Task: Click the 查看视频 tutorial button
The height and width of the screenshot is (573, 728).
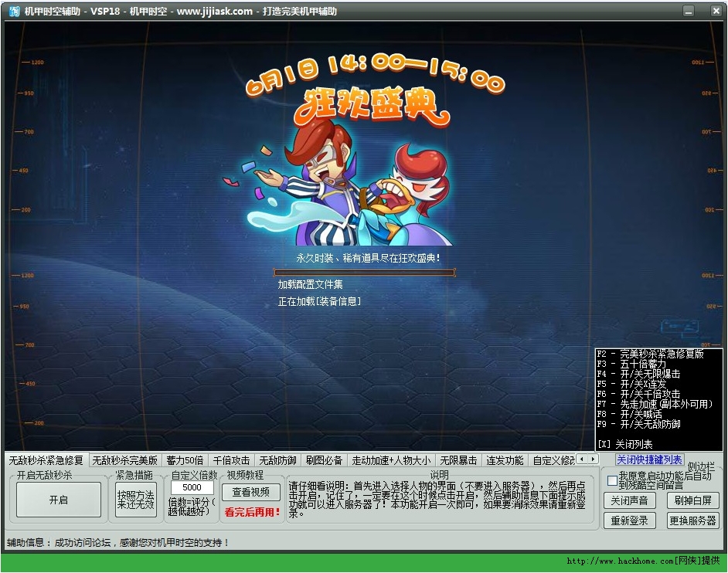Action: point(250,492)
